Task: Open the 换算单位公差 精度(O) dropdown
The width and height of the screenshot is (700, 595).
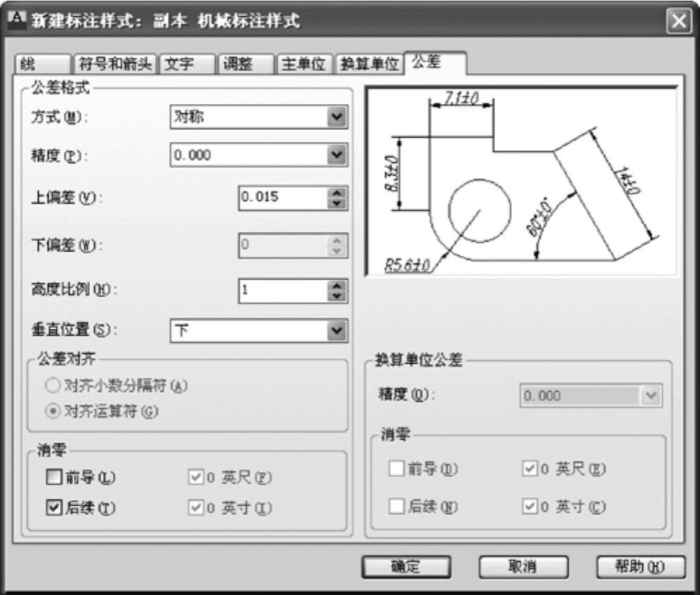Action: click(591, 395)
